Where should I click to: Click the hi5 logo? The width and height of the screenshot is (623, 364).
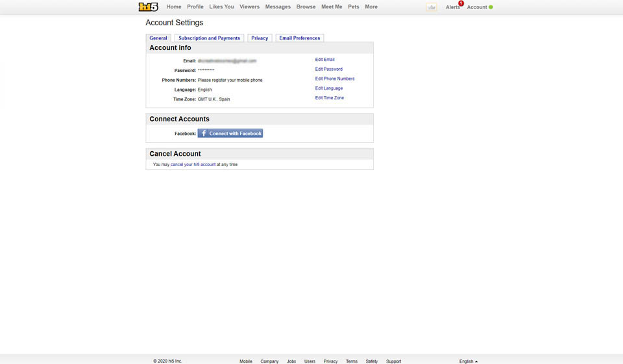point(149,7)
